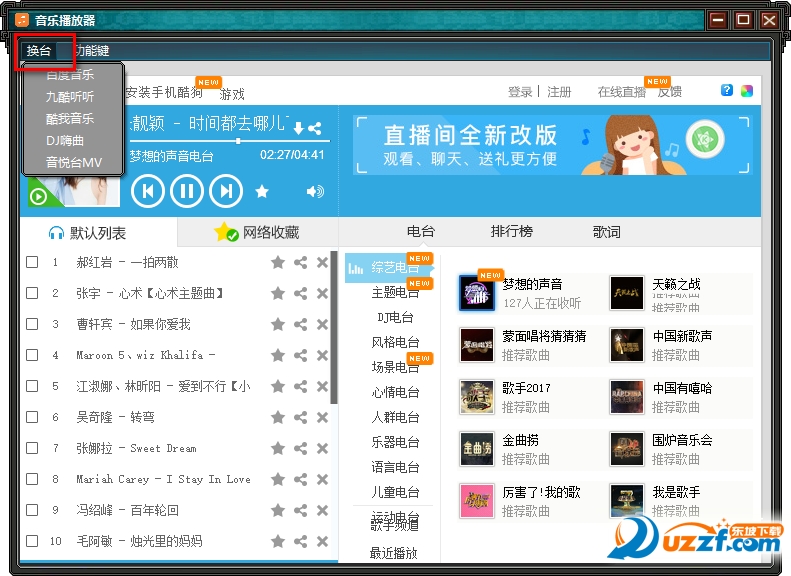The height and width of the screenshot is (576, 791).
Task: Favorite the current song with the player star
Action: tap(262, 191)
